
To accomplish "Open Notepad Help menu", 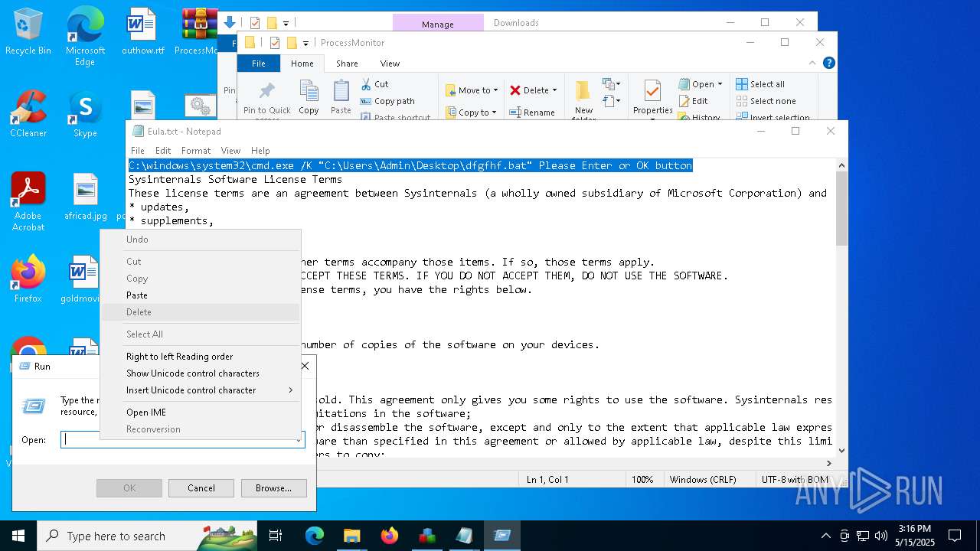I will click(260, 151).
